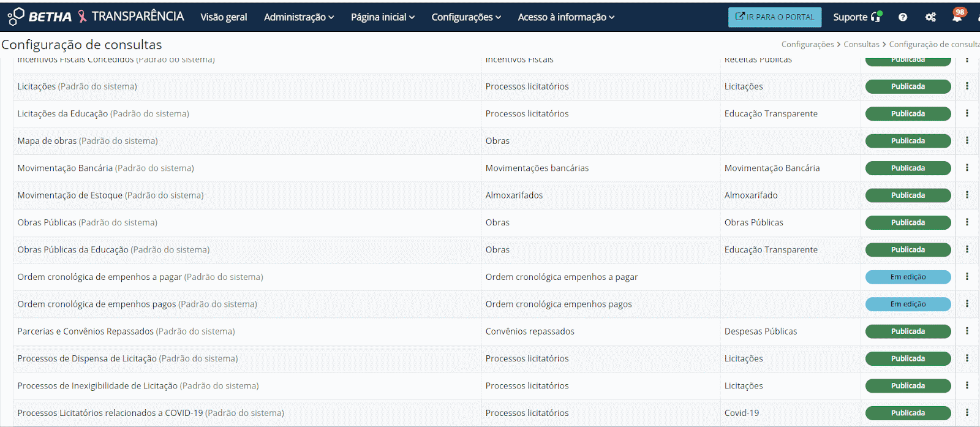
Task: Click the IR PARA O PORTAL button
Action: 775,17
